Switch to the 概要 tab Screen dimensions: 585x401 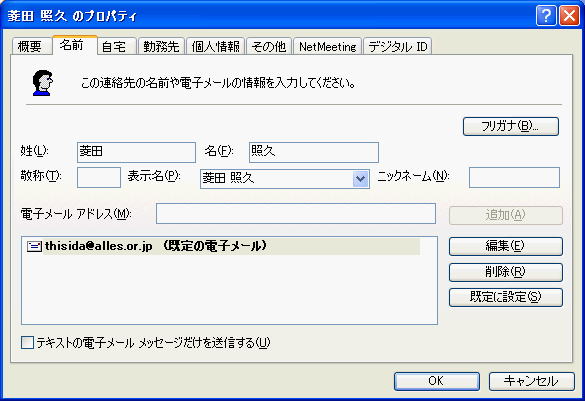[x=31, y=47]
